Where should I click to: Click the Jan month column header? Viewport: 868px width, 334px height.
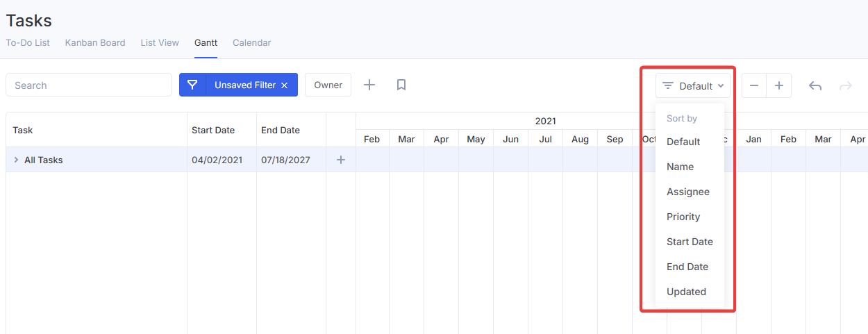754,139
